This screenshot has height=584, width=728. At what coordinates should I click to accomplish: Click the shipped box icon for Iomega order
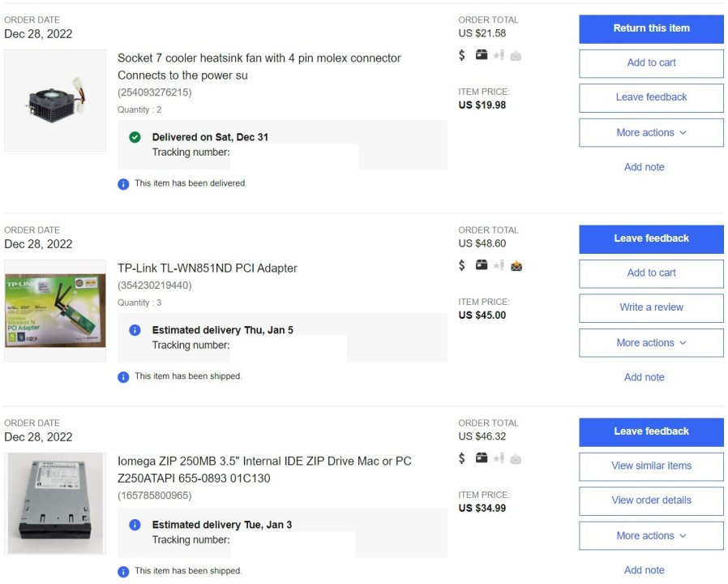click(x=482, y=458)
